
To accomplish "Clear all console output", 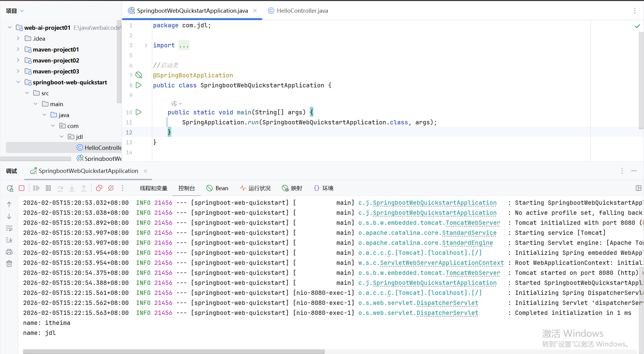I will (x=9, y=264).
